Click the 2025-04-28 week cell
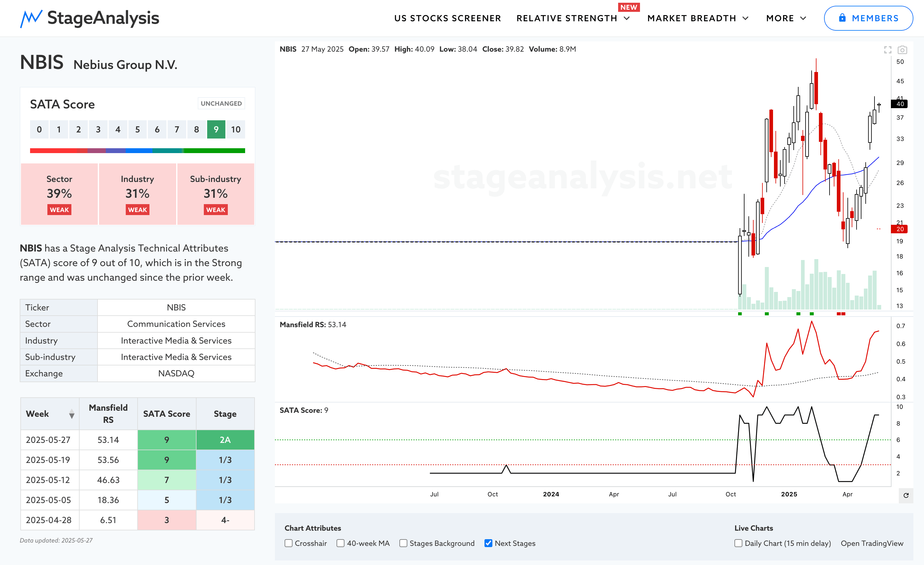Viewport: 924px width, 565px height. 50,520
